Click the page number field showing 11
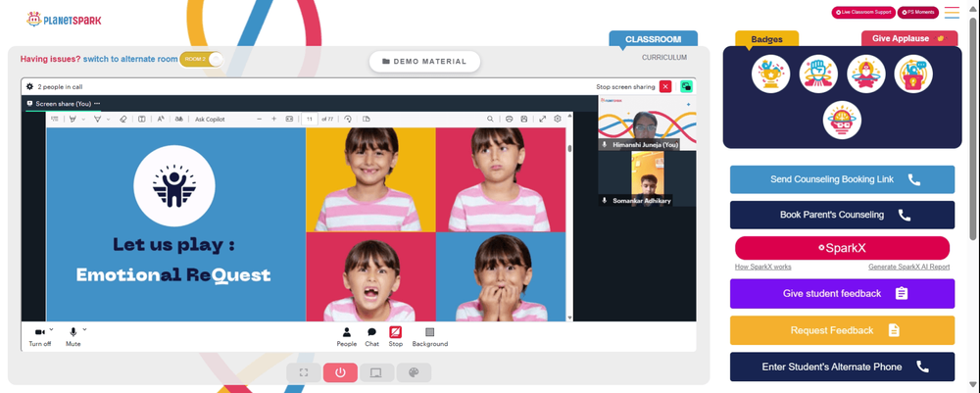The image size is (980, 393). click(x=310, y=119)
